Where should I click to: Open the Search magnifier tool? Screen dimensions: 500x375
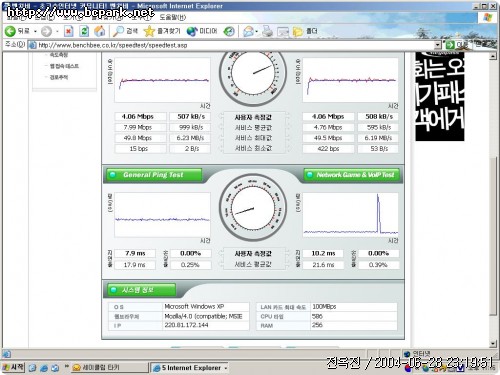[118, 31]
